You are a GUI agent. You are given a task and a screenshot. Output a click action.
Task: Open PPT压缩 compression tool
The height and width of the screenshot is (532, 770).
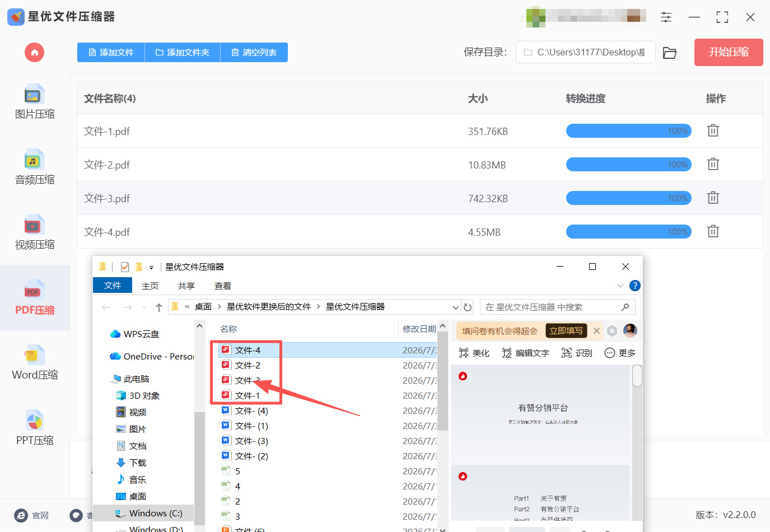[x=35, y=428]
